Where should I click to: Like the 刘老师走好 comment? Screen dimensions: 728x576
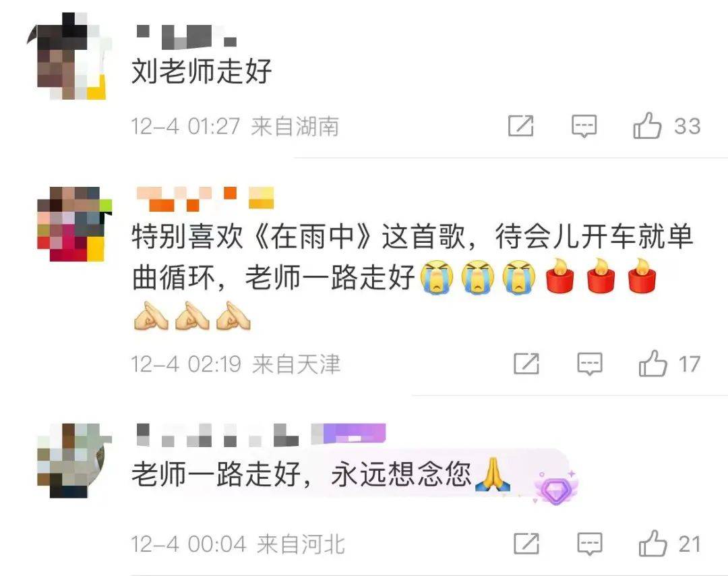(646, 126)
